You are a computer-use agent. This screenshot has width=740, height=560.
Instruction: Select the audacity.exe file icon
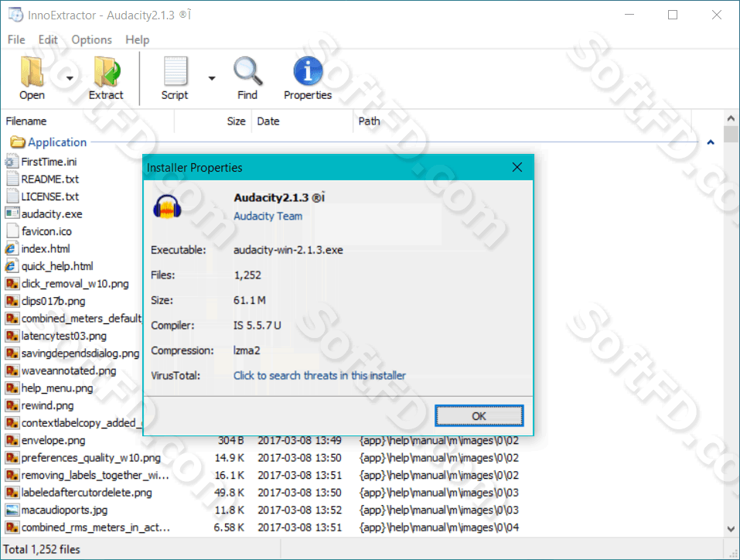pyautogui.click(x=12, y=214)
